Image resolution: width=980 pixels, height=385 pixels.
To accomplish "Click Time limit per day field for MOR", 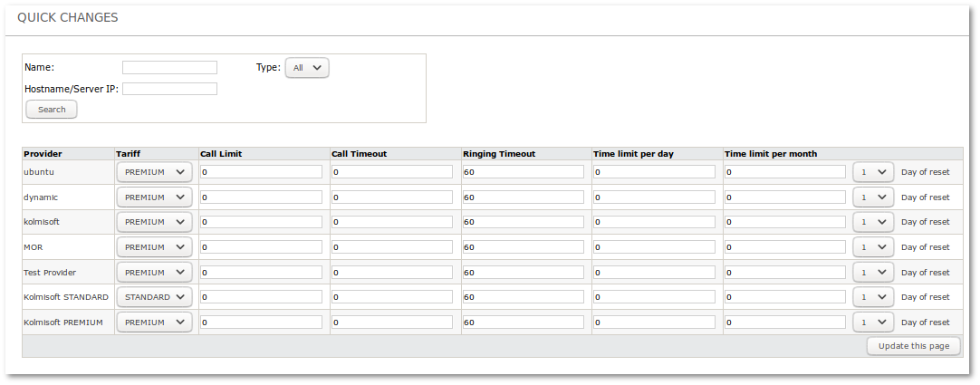I will (x=654, y=247).
